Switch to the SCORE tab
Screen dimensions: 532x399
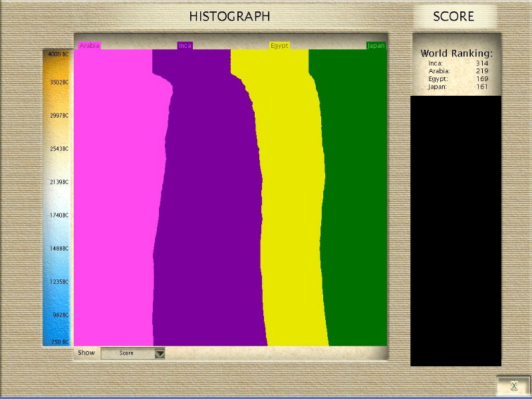(x=454, y=17)
